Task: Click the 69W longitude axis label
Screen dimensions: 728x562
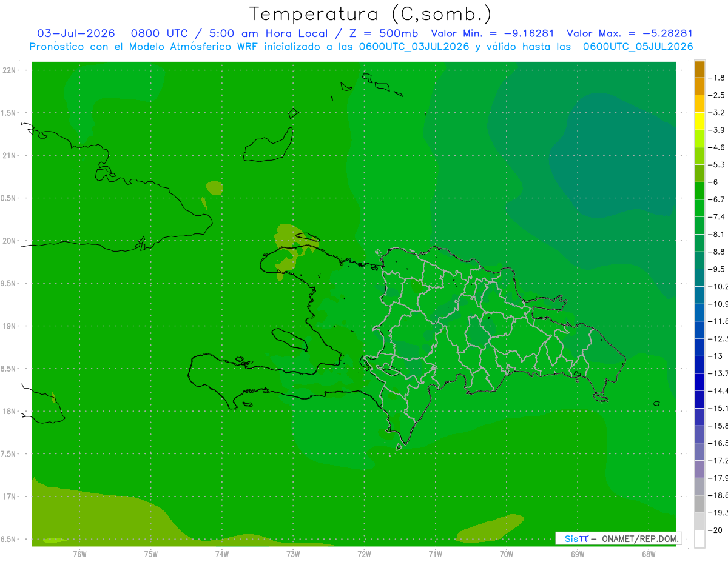Action: coord(577,554)
